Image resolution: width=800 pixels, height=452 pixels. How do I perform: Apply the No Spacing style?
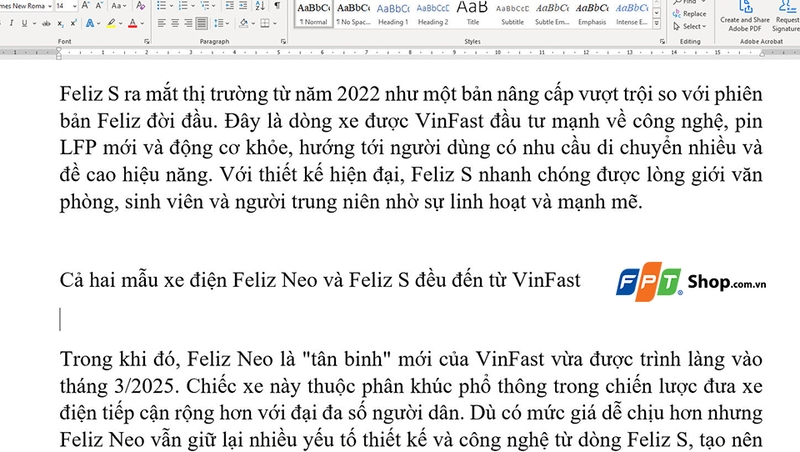tap(353, 13)
